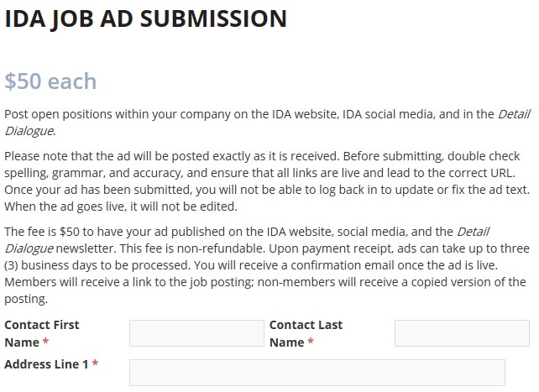Click the paragraph starting 'Post open positions'
Screen dimensions: 539x392
coord(267,123)
